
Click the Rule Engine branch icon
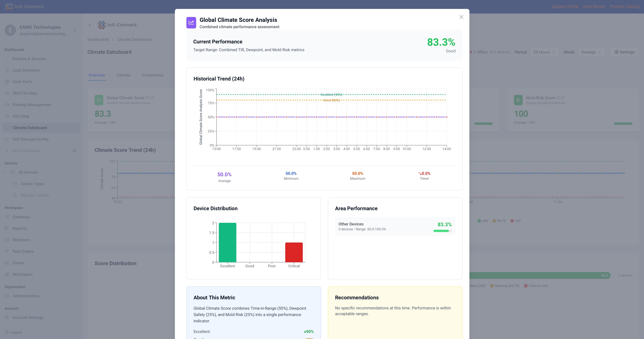coord(7,251)
